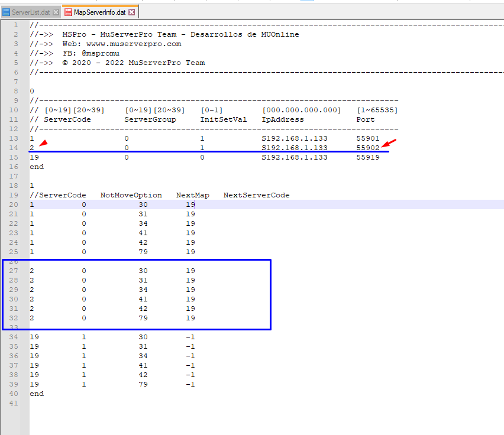Click the NextServerCode header text
The height and width of the screenshot is (435, 504).
pos(256,195)
